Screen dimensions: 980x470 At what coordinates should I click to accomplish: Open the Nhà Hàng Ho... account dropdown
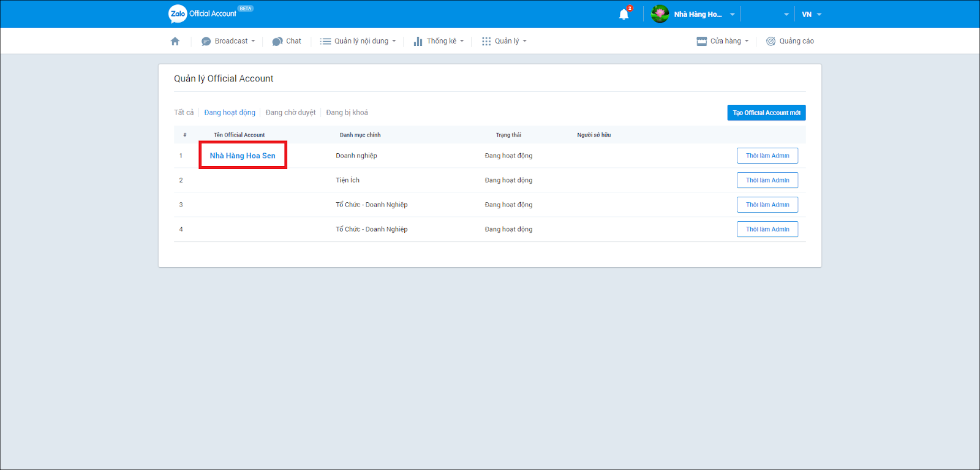pyautogui.click(x=732, y=14)
